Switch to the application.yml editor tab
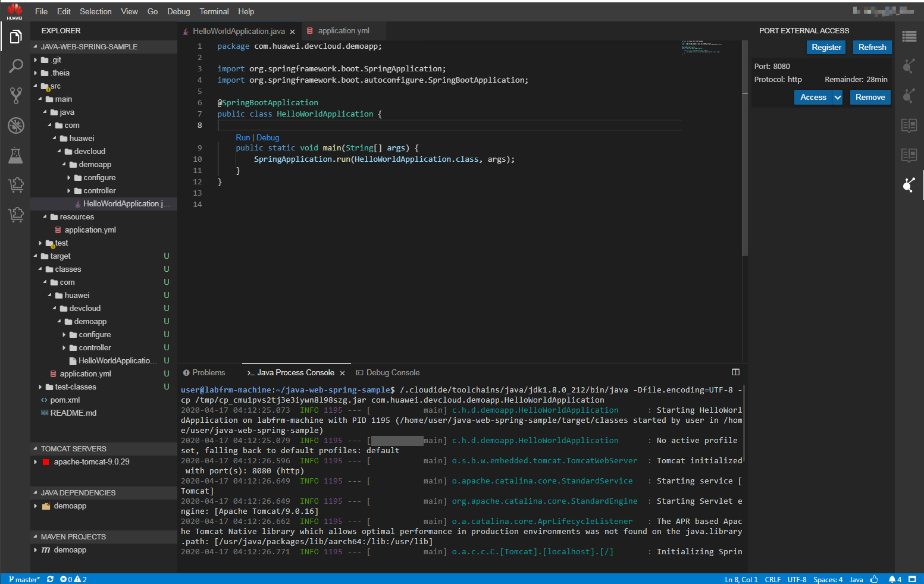924x584 pixels. click(343, 31)
